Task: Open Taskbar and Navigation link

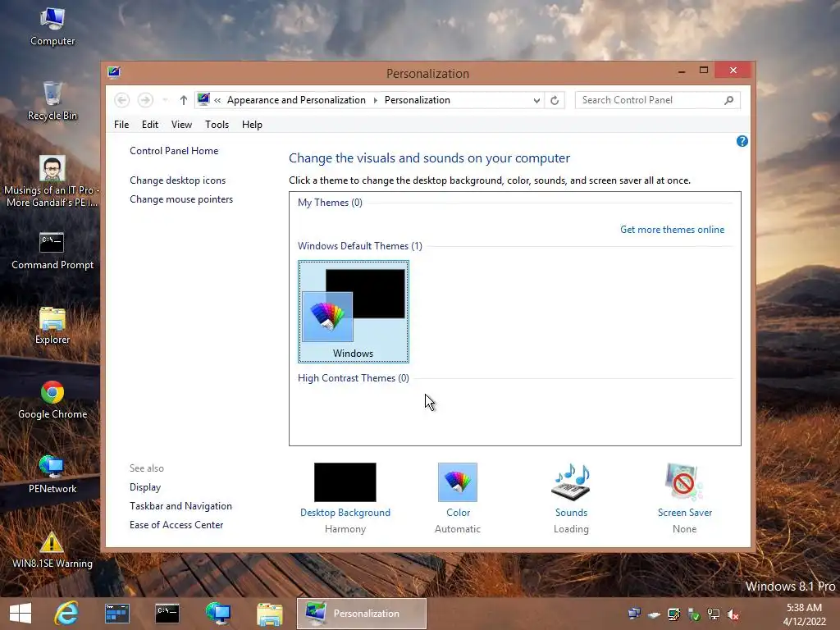Action: tap(180, 506)
